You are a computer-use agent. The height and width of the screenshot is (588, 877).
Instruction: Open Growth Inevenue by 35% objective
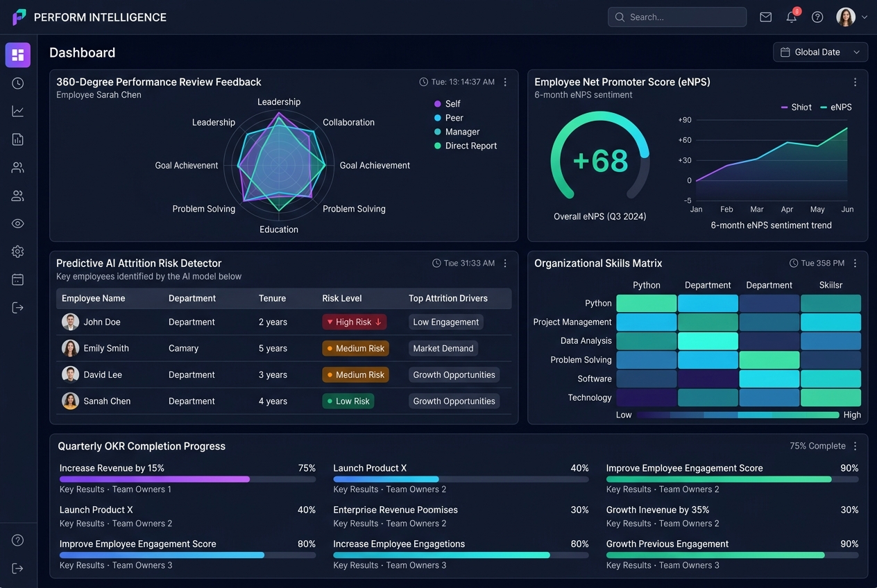click(658, 510)
